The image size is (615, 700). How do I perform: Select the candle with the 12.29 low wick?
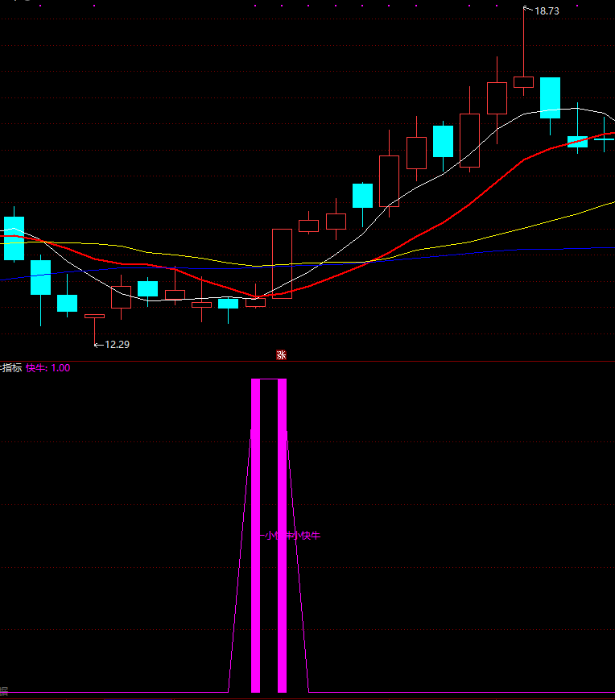click(94, 317)
